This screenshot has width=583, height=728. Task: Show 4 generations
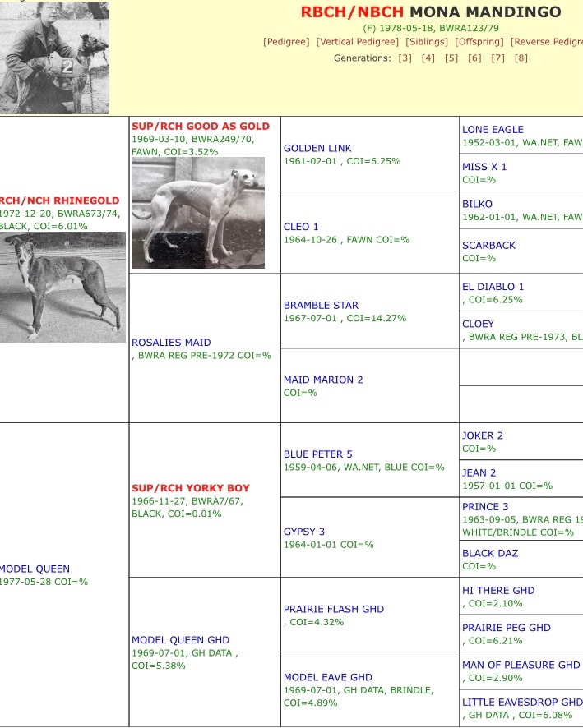428,58
